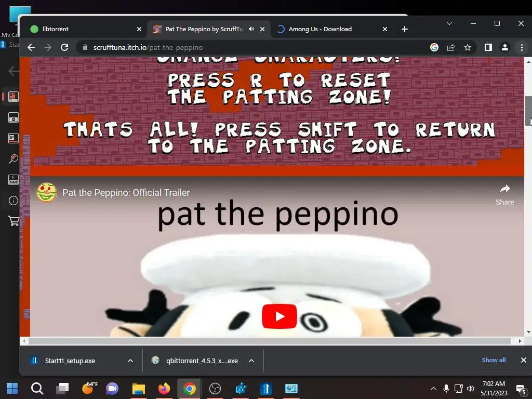
Task: Click the microphone tray icon
Action: pos(446,389)
